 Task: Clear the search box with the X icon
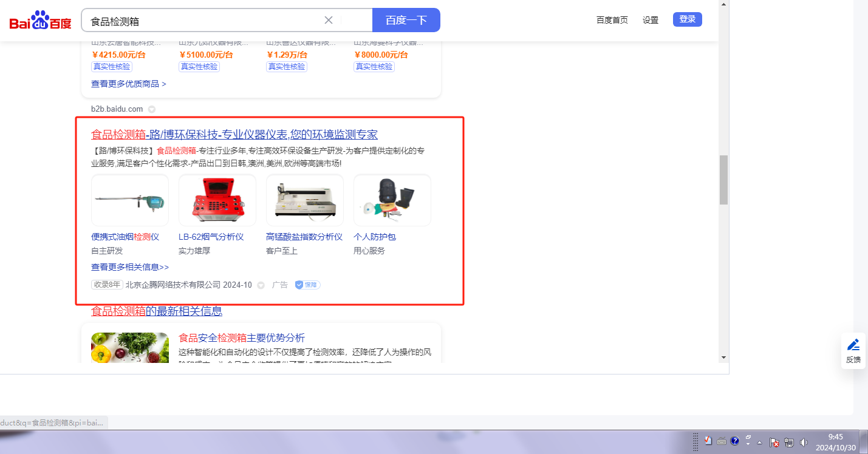pos(329,20)
